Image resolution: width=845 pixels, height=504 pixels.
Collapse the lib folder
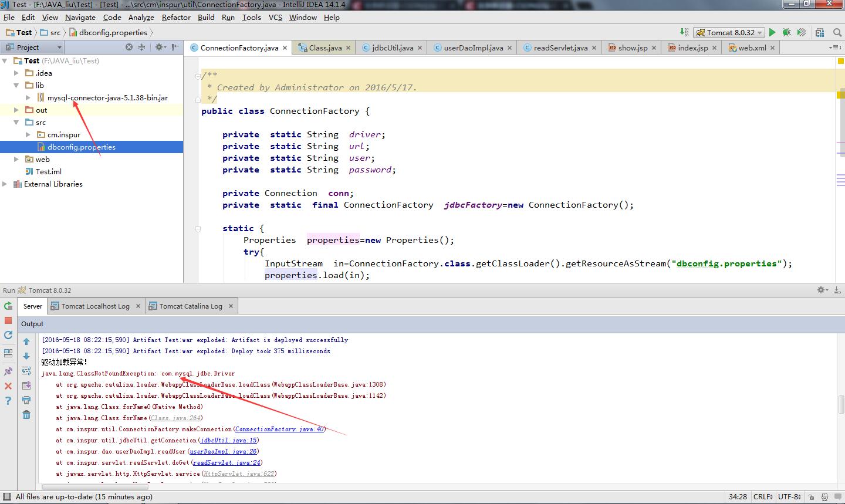(16, 85)
